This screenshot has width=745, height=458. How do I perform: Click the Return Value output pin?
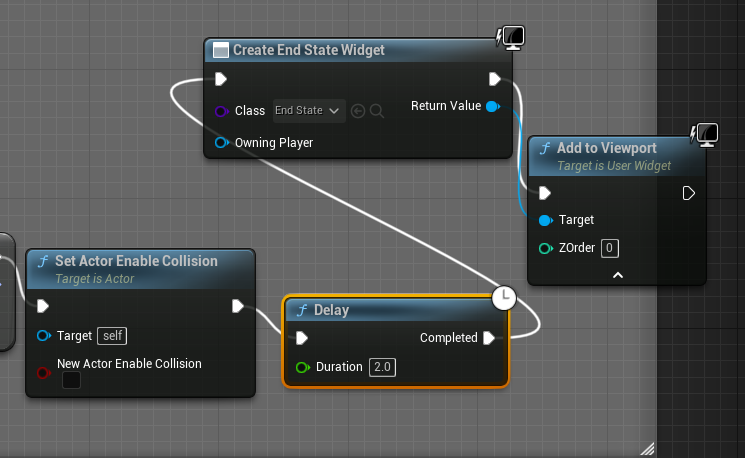(x=493, y=106)
